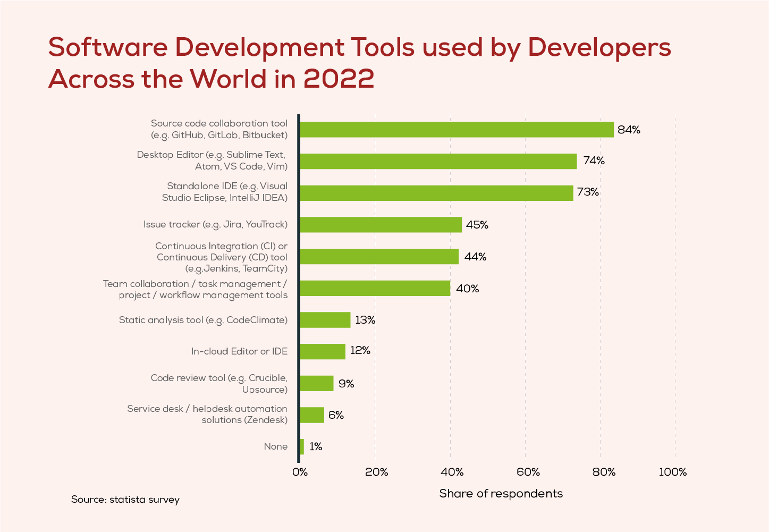The width and height of the screenshot is (769, 532).
Task: Click the '20%' axis tick label
Action: click(x=376, y=472)
